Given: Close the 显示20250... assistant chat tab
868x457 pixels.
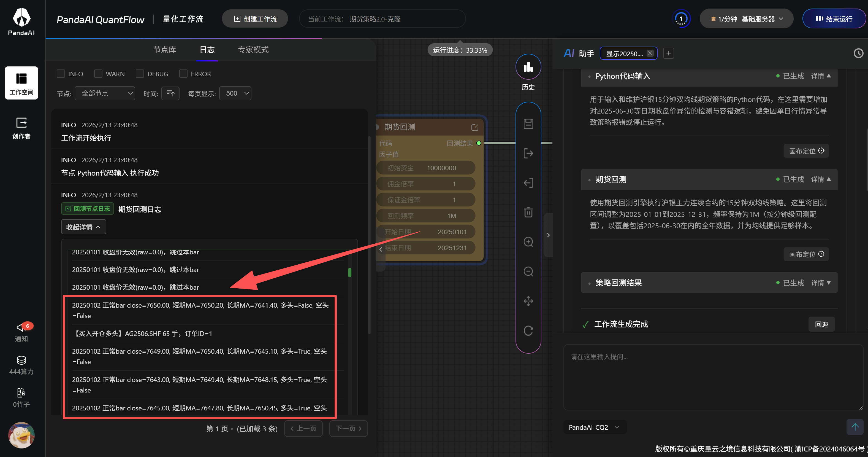Looking at the screenshot, I should 650,53.
